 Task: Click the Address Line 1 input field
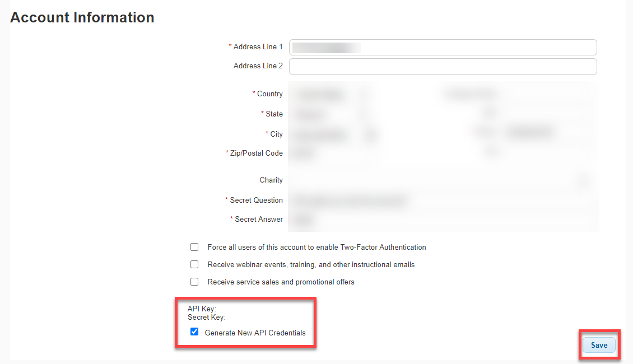[x=443, y=47]
